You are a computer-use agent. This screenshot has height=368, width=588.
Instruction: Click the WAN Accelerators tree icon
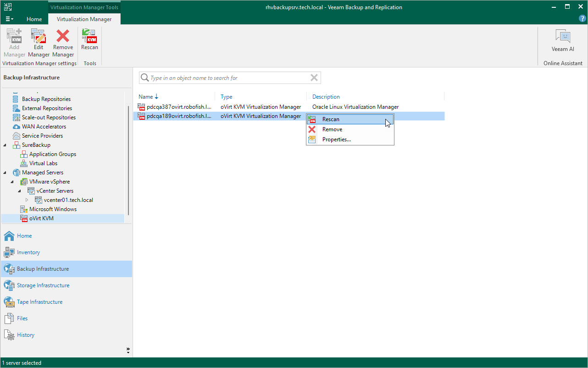tap(17, 127)
